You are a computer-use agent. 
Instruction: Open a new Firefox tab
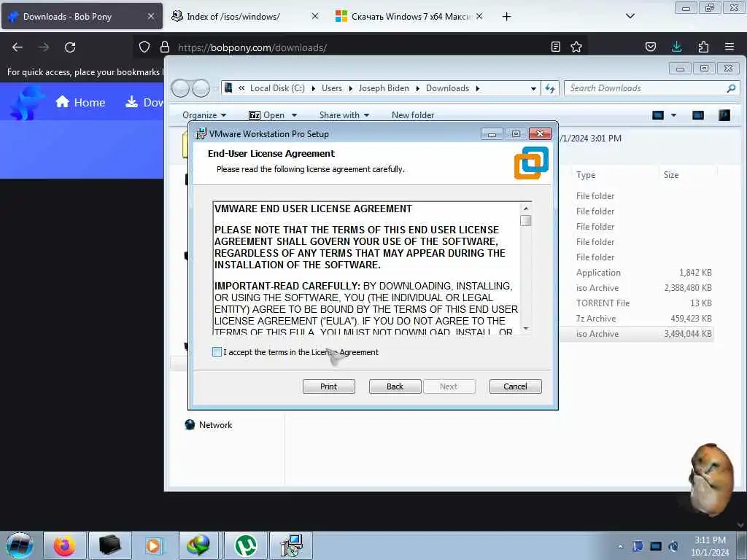point(506,17)
